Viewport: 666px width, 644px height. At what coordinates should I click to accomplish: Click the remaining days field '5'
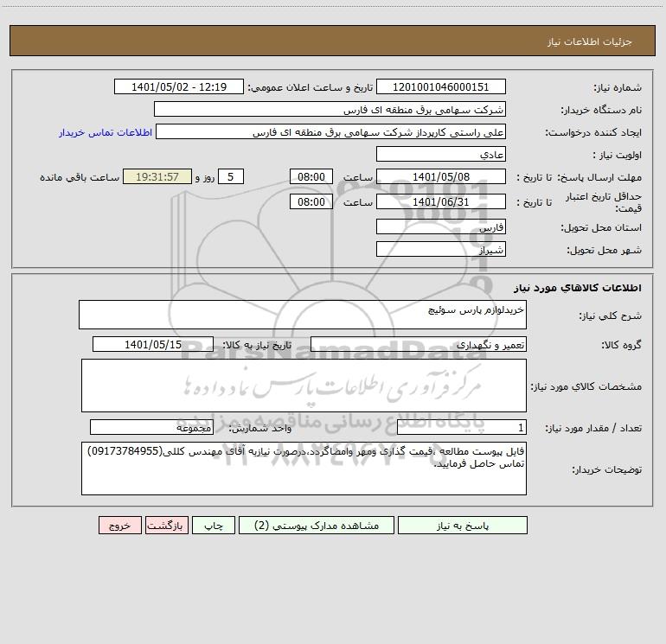(x=231, y=176)
